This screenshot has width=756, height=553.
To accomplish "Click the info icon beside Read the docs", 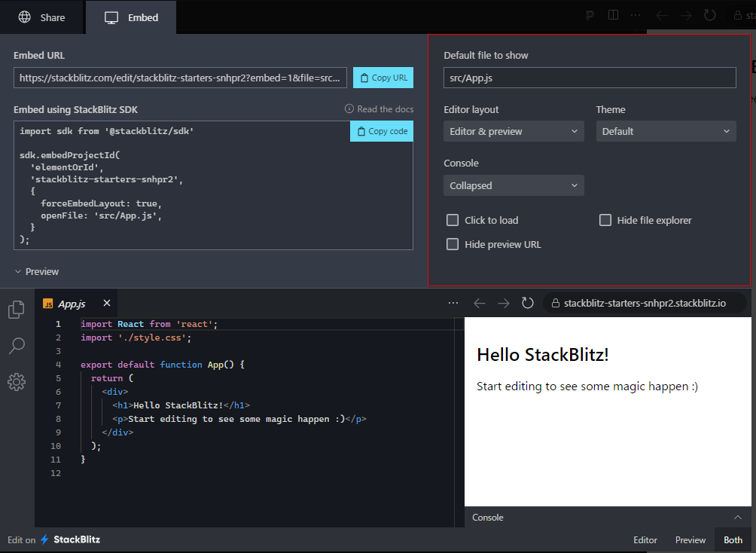I will pos(349,109).
